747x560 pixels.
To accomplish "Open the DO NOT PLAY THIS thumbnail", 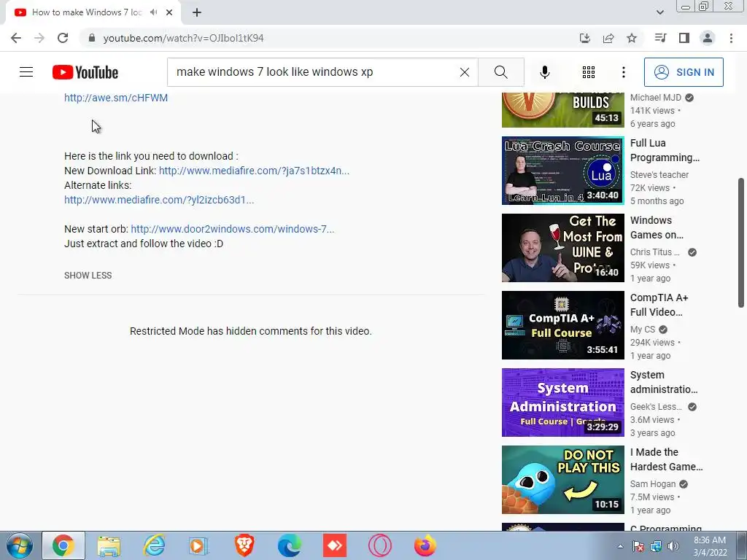I will click(562, 480).
